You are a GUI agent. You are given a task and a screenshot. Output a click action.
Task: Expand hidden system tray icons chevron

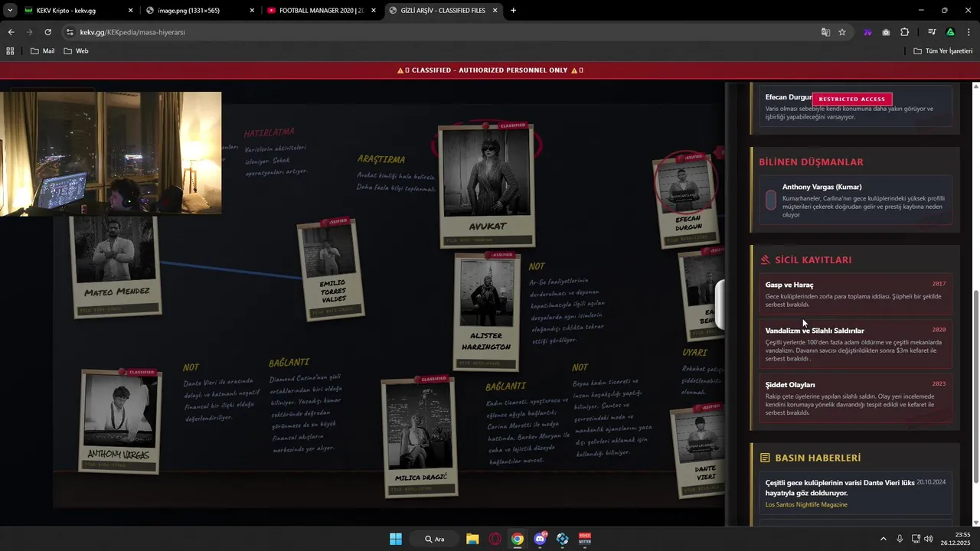[883, 539]
